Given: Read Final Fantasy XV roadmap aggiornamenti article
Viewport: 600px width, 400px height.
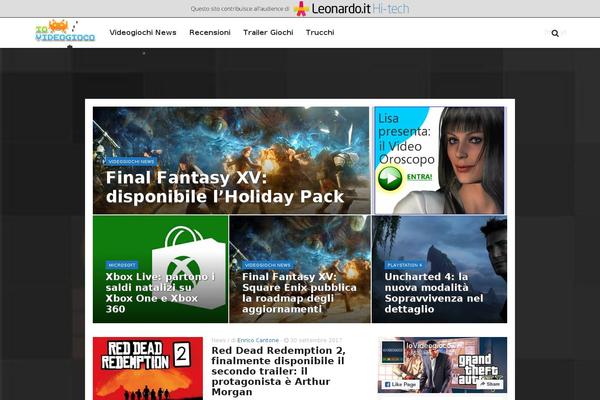Looking at the screenshot, I should coord(299,293).
